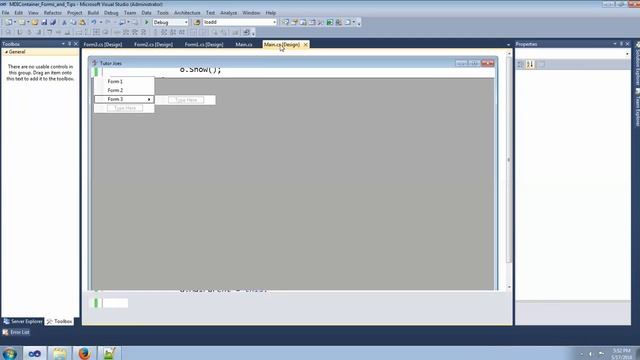The width and height of the screenshot is (640, 360).
Task: Open the Edit menu
Action: [x=19, y=13]
